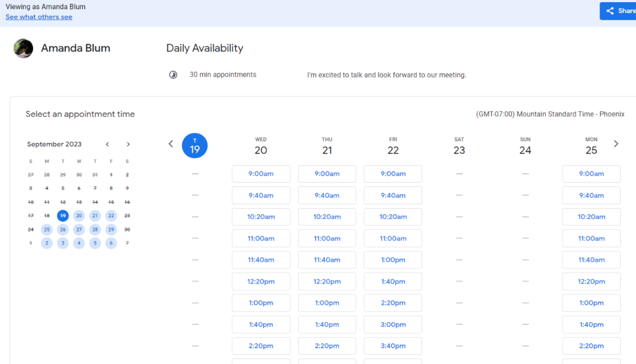Image resolution: width=636 pixels, height=364 pixels.
Task: Book the 11:00am slot on Monday 25
Action: (x=591, y=238)
